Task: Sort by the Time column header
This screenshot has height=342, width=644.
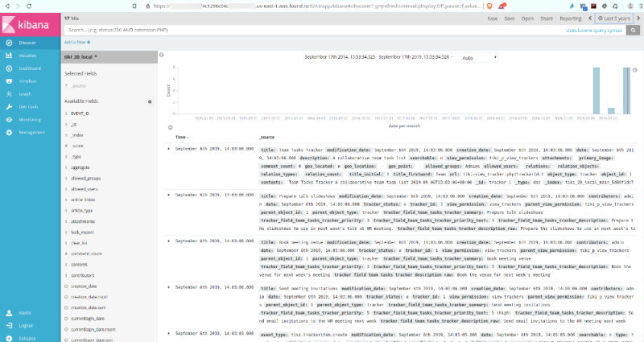Action: click(182, 137)
